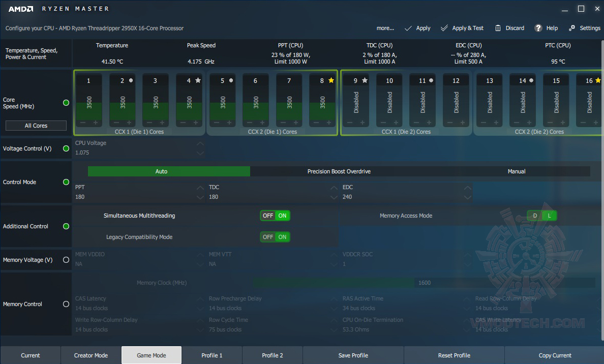Image resolution: width=604 pixels, height=364 pixels.
Task: Decrease core 2 speed with minus icon
Action: [x=116, y=123]
